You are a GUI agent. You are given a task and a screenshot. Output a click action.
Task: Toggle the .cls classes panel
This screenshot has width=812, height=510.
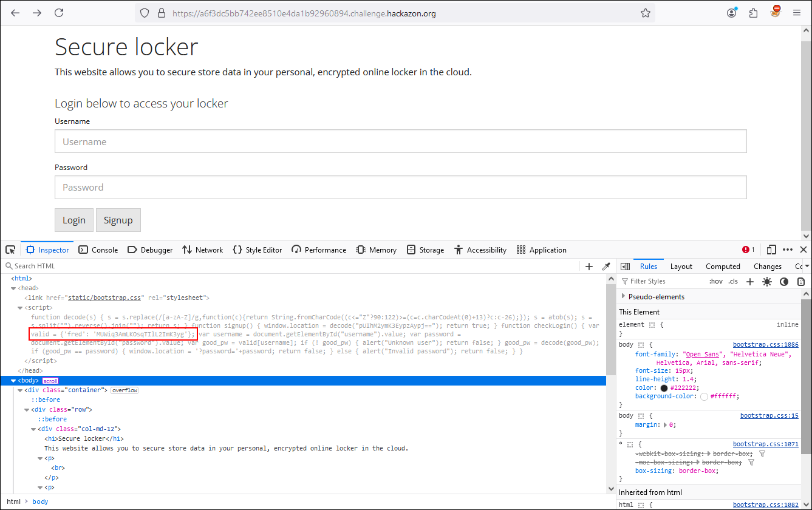(734, 282)
